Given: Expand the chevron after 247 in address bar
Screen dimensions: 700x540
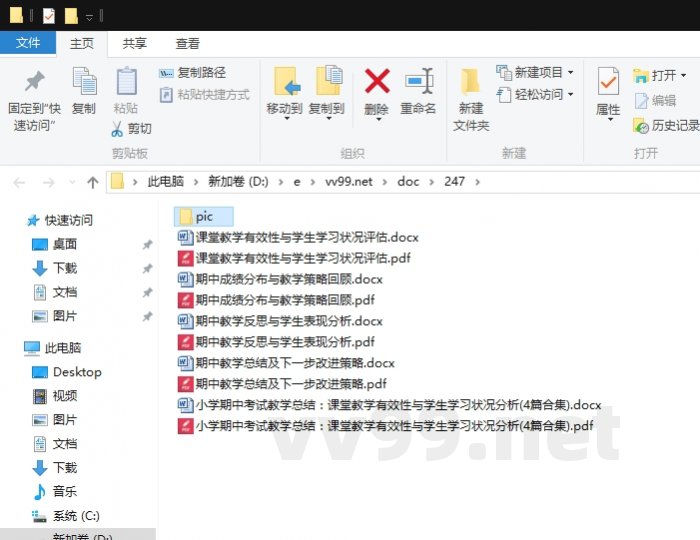Looking at the screenshot, I should click(478, 182).
